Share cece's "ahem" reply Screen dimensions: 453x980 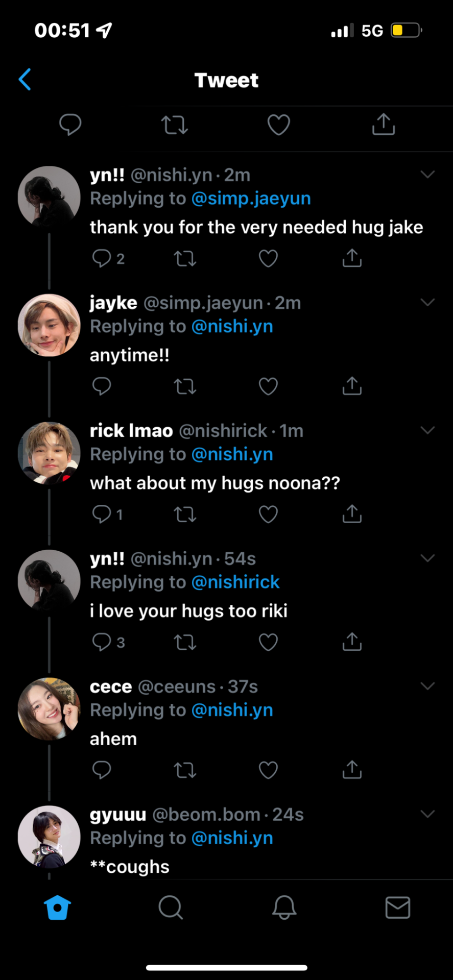[x=352, y=770]
